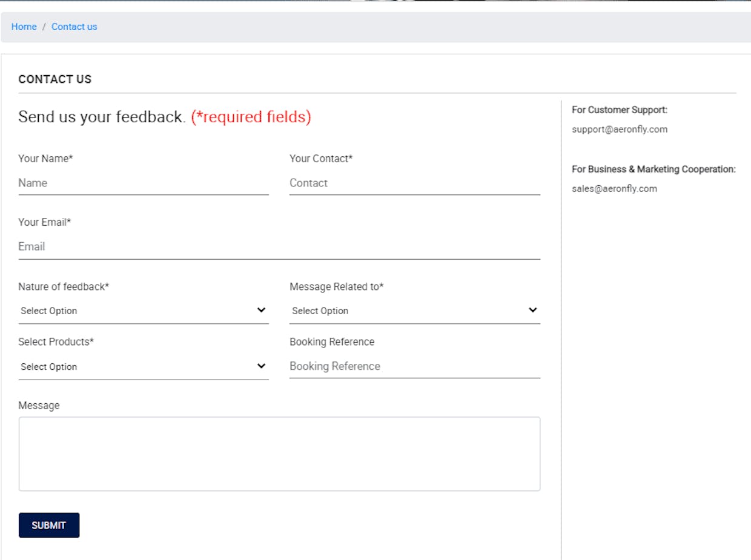The height and width of the screenshot is (560, 751).
Task: Click the Booking Reference label
Action: pyautogui.click(x=332, y=342)
